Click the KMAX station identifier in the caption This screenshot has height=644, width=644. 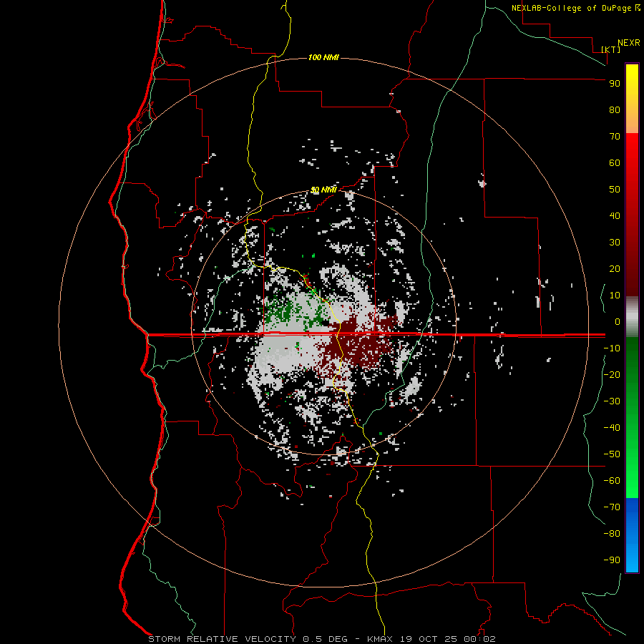(380, 639)
